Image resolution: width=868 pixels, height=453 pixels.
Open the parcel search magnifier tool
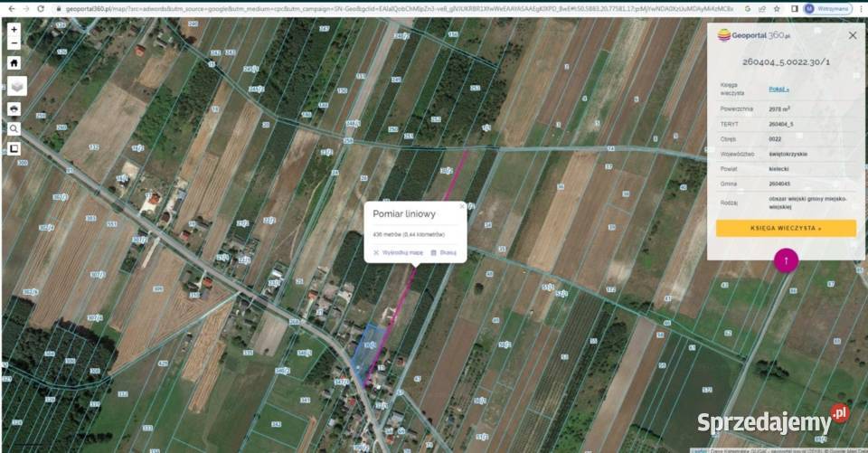[14, 128]
